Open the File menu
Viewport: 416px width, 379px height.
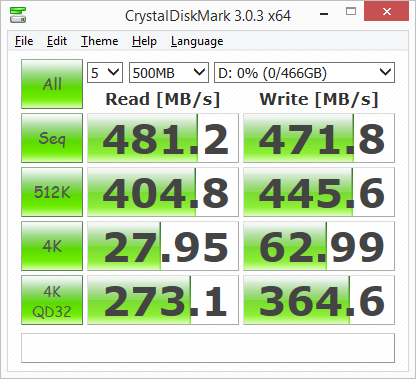[x=24, y=41]
